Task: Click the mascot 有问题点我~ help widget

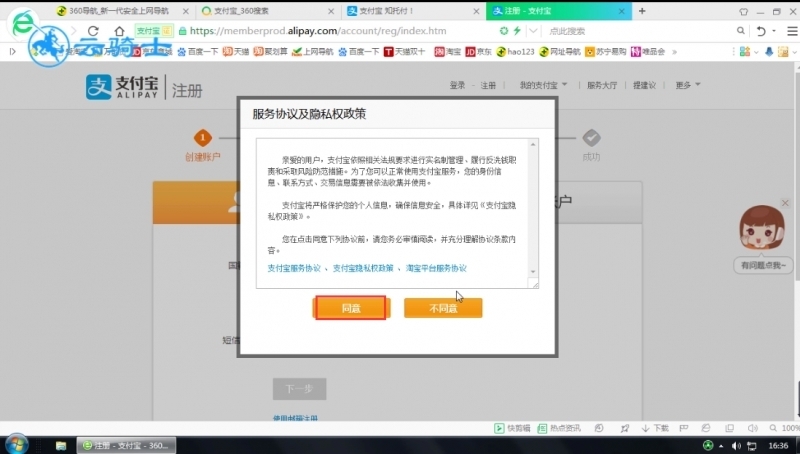Action: coord(763,240)
